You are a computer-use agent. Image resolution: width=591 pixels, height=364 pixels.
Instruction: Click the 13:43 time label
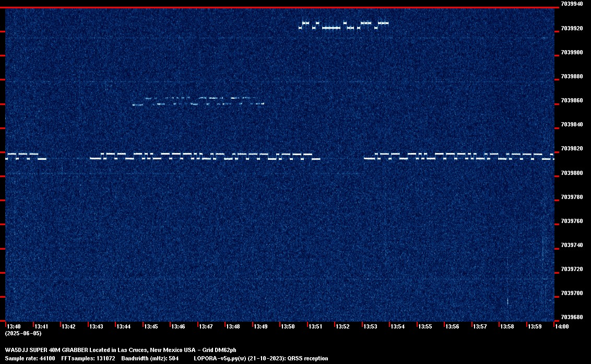[x=96, y=326]
